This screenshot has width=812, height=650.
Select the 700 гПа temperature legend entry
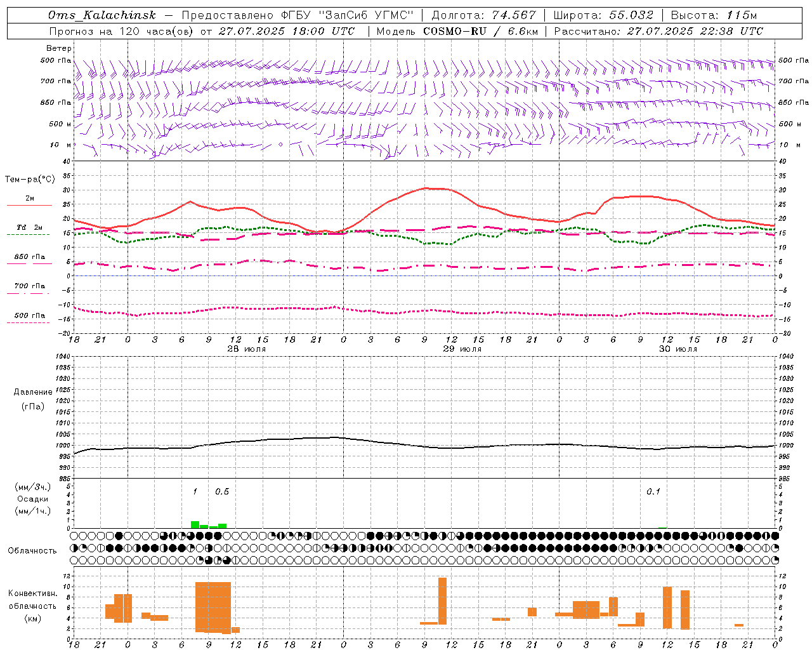pos(30,286)
